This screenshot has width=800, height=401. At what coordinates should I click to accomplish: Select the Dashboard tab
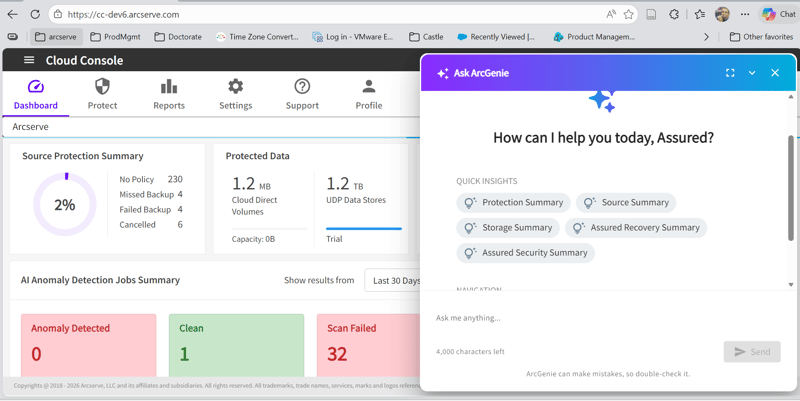pyautogui.click(x=36, y=95)
